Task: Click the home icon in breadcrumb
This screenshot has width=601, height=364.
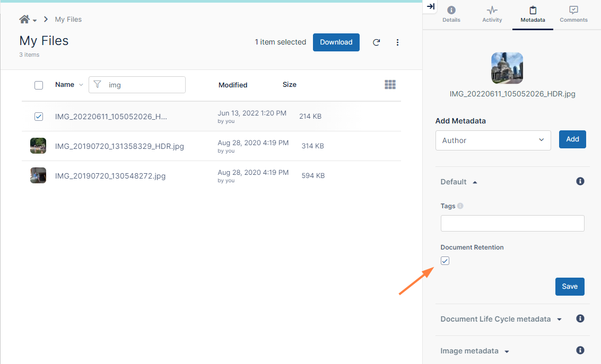Action: point(24,20)
